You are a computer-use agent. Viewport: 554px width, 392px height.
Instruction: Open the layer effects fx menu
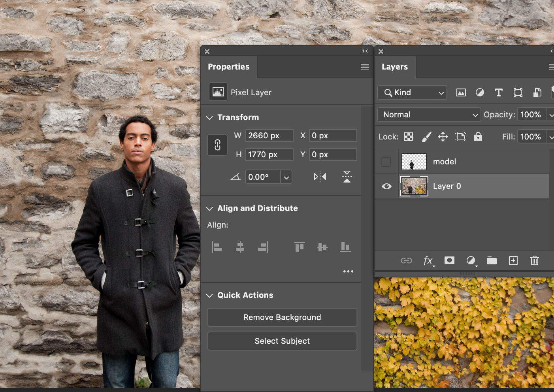pyautogui.click(x=428, y=260)
